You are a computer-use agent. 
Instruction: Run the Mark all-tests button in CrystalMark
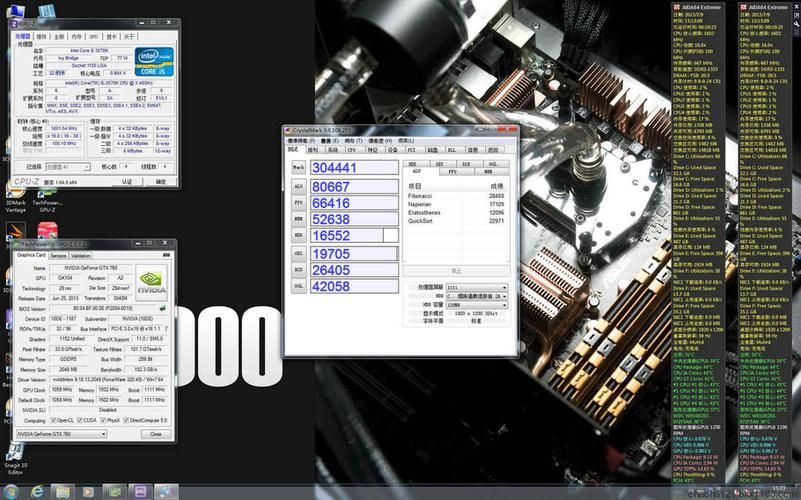coord(298,168)
